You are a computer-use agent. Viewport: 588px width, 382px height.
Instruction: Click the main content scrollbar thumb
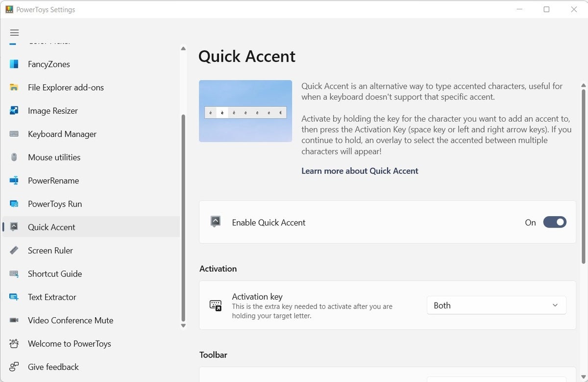point(583,178)
